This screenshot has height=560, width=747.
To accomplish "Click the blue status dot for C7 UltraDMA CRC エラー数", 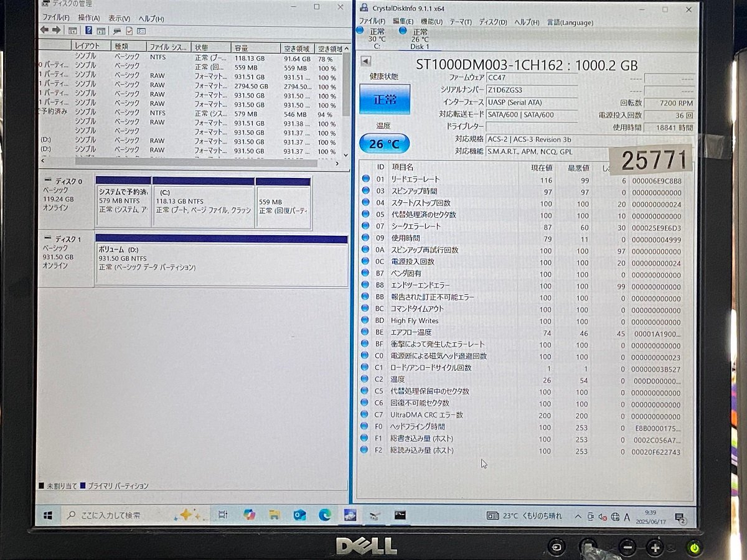I will coord(365,415).
